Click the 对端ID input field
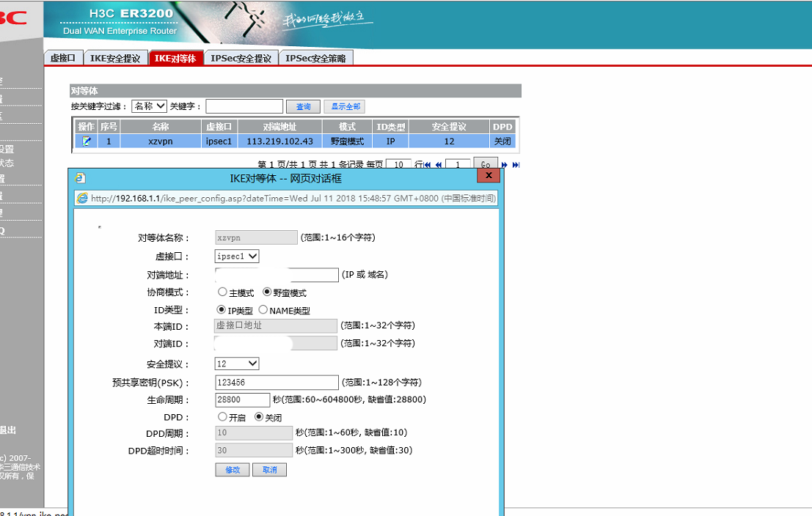812x516 pixels. coord(276,343)
